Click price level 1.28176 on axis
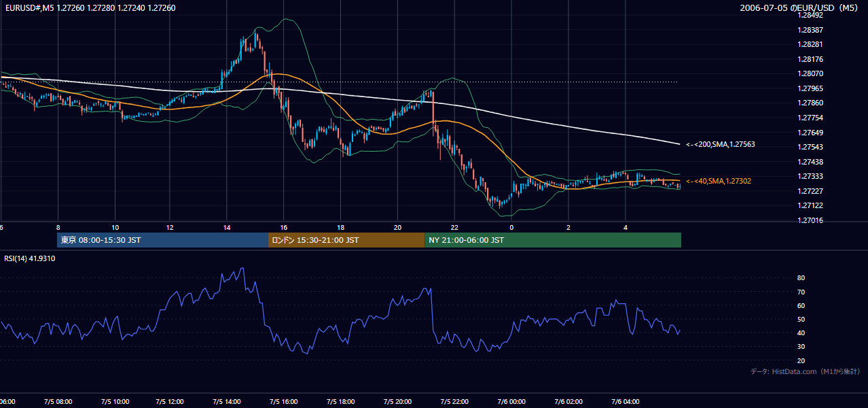 [811, 59]
